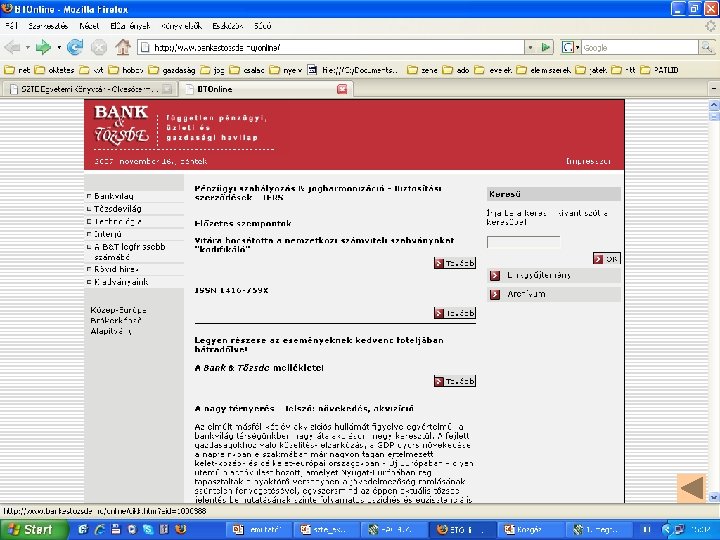Open the 'PATLID' bookmarks folder
The width and height of the screenshot is (720, 540).
coord(659,70)
